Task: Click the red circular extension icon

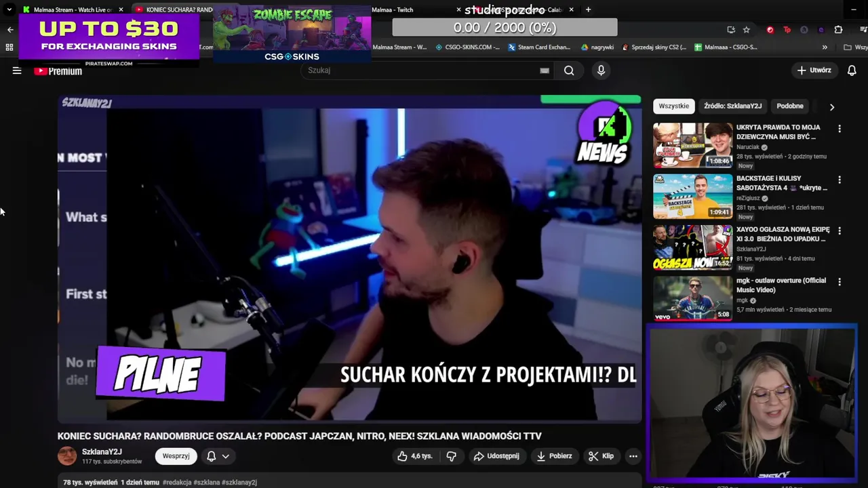Action: 770,30
